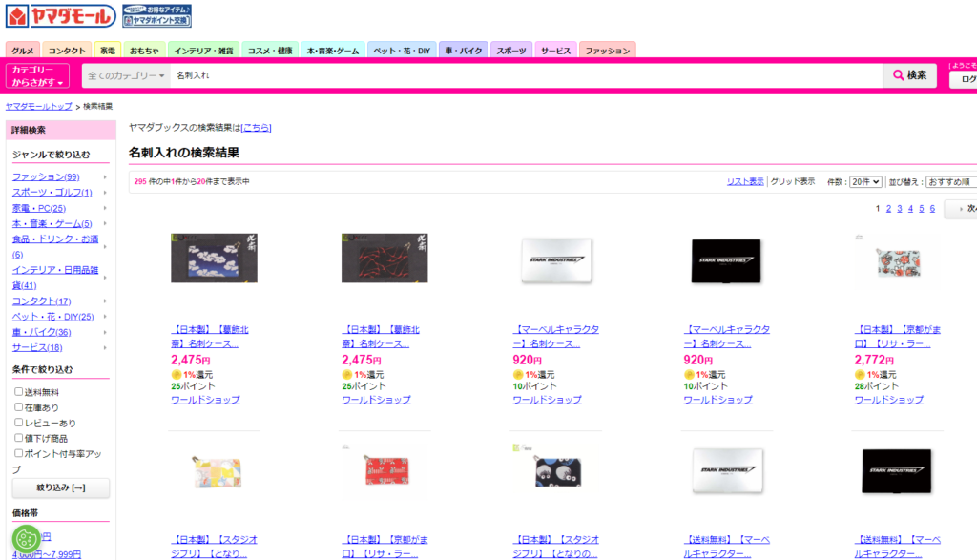Viewport: 977px width, 560px height.
Task: Open floral 京都がま口 pouch thumbnail
Action: (x=898, y=261)
